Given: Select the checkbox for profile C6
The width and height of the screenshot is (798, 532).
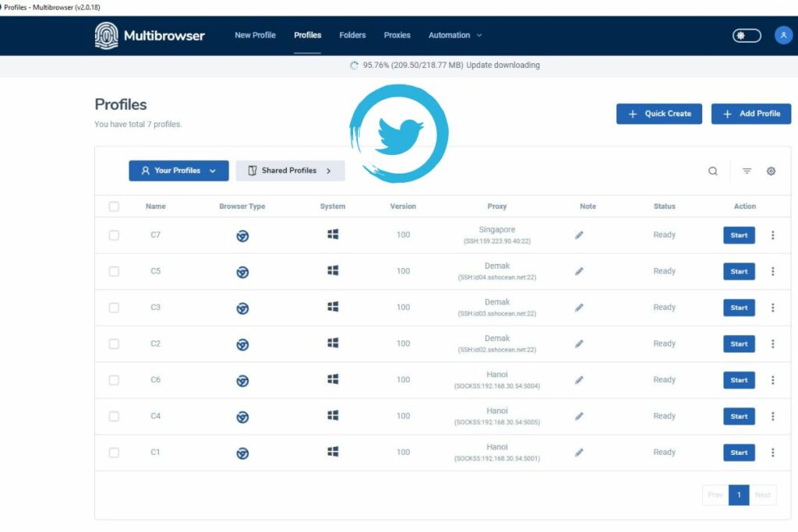Looking at the screenshot, I should pyautogui.click(x=114, y=380).
